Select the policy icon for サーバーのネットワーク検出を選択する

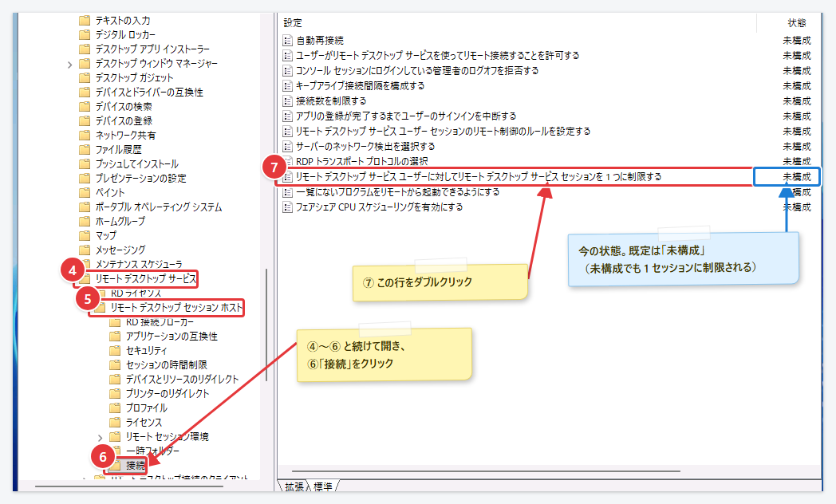pyautogui.click(x=287, y=146)
